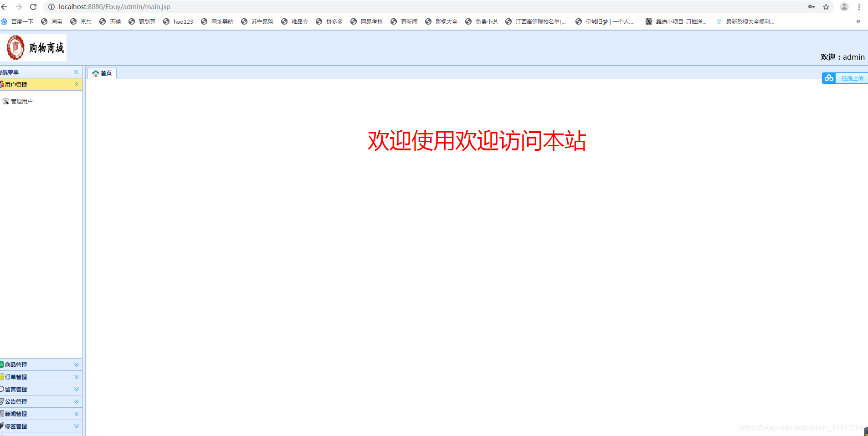Open the browser profile avatar

pos(844,7)
